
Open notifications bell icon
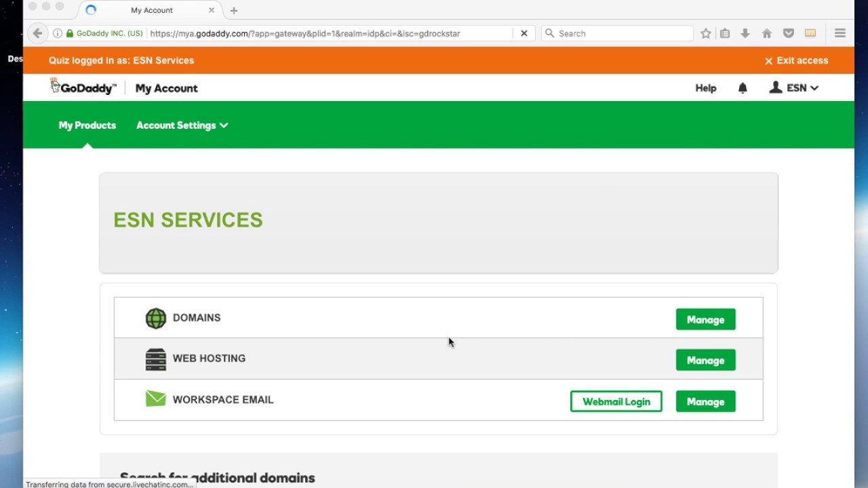click(743, 88)
